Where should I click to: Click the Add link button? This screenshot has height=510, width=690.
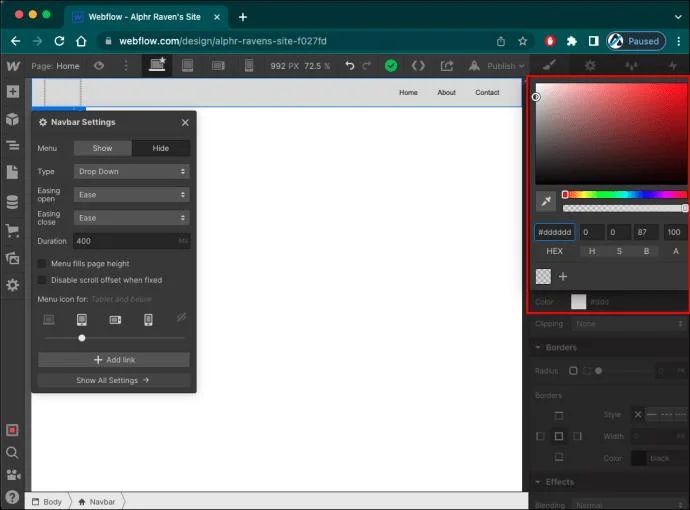(114, 360)
